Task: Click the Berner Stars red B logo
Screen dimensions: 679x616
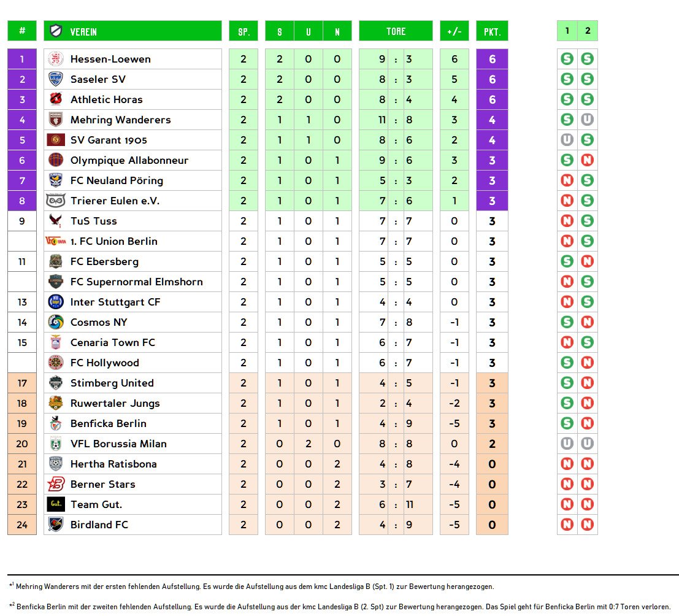Action: click(56, 484)
